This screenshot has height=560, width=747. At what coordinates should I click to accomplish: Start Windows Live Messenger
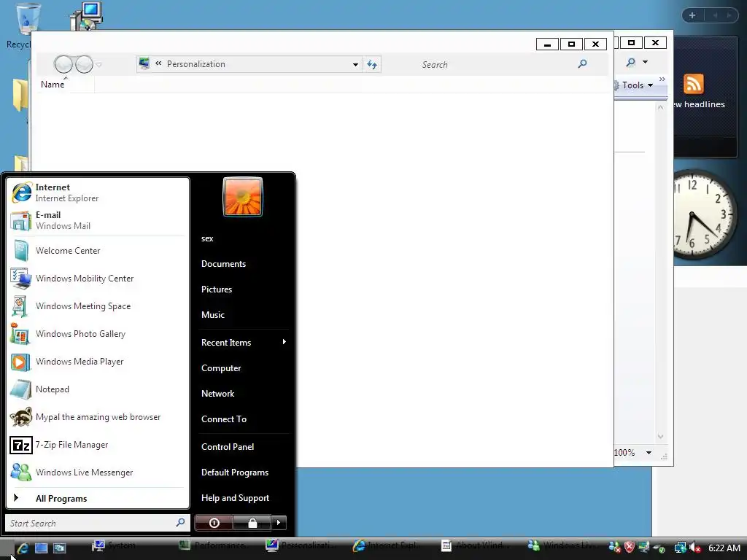[x=98, y=472]
